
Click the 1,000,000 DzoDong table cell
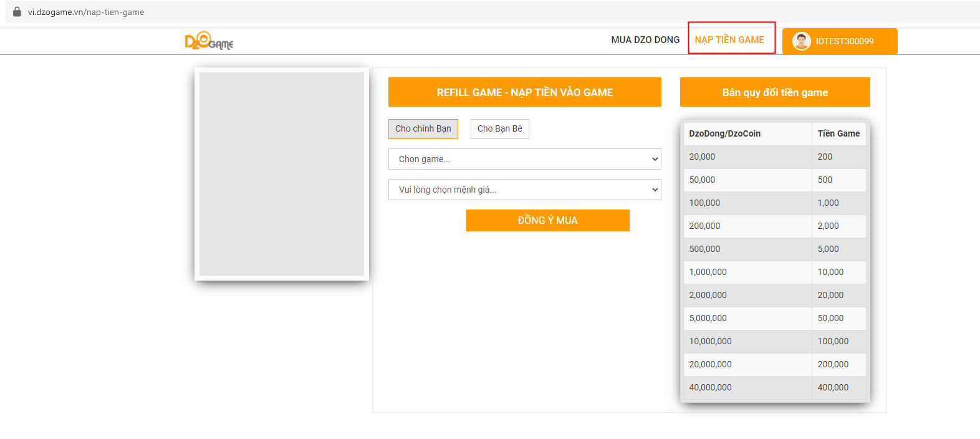coord(708,272)
